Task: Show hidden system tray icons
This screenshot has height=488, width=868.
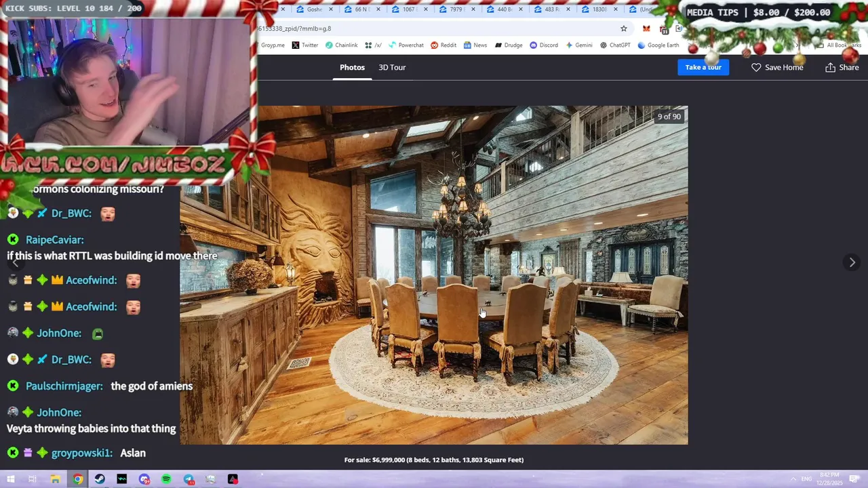Action: pyautogui.click(x=792, y=479)
